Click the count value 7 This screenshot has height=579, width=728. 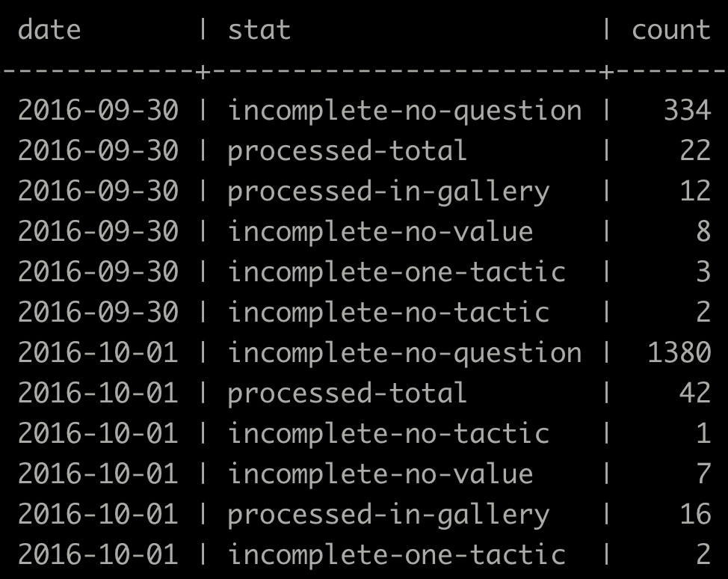703,474
